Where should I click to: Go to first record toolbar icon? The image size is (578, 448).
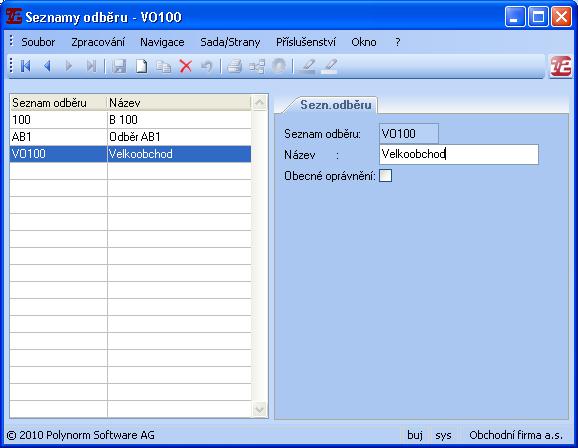[25, 66]
